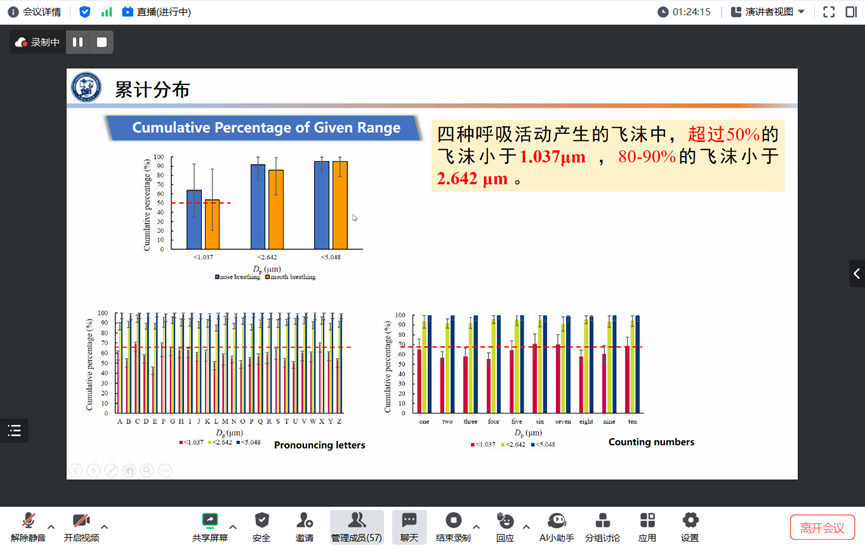Expand audio options arrow beside mute
865x548 pixels.
tap(52, 526)
